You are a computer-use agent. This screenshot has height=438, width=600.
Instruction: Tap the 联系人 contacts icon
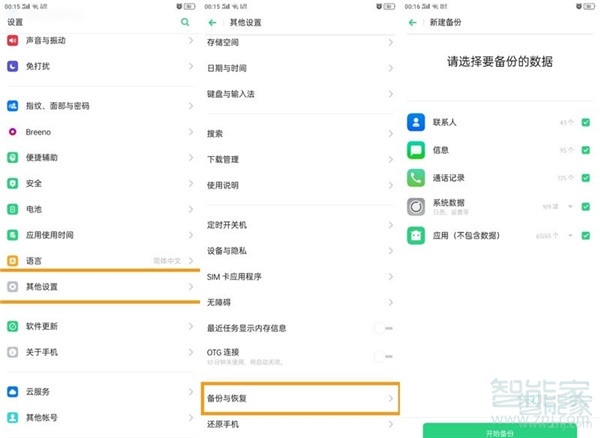click(x=416, y=122)
